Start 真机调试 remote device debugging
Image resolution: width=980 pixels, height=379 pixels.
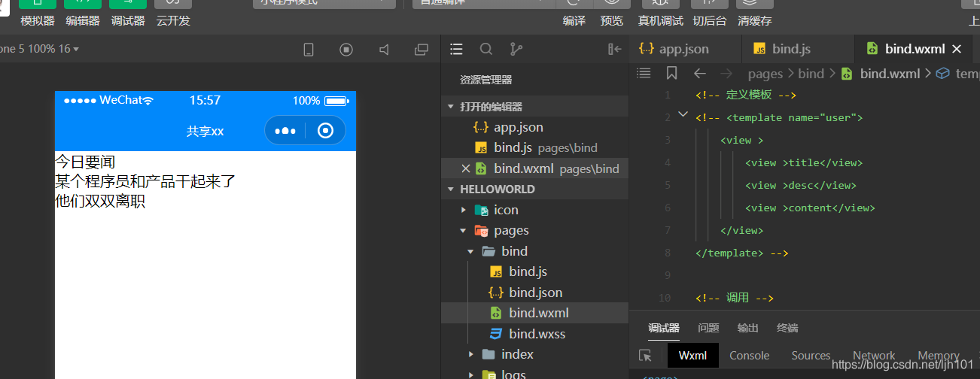(661, 20)
